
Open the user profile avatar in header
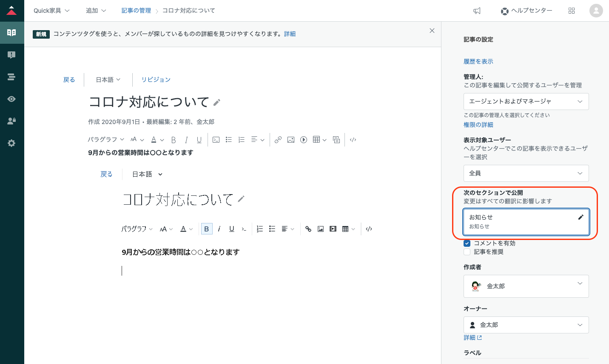(x=596, y=11)
